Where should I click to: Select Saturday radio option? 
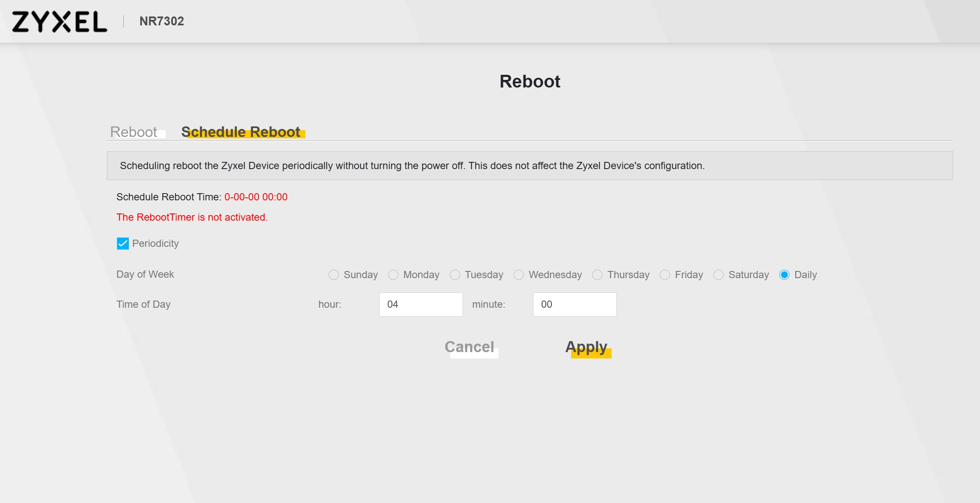tap(719, 275)
